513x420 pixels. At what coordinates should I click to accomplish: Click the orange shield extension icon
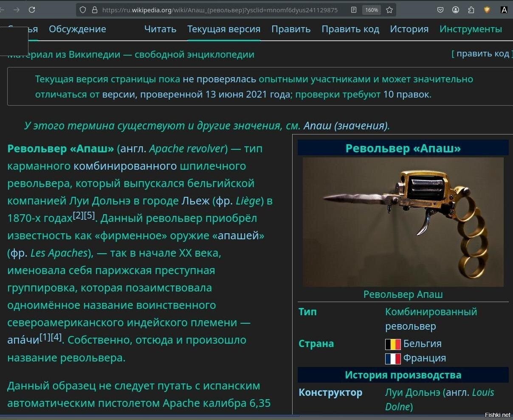point(487,10)
